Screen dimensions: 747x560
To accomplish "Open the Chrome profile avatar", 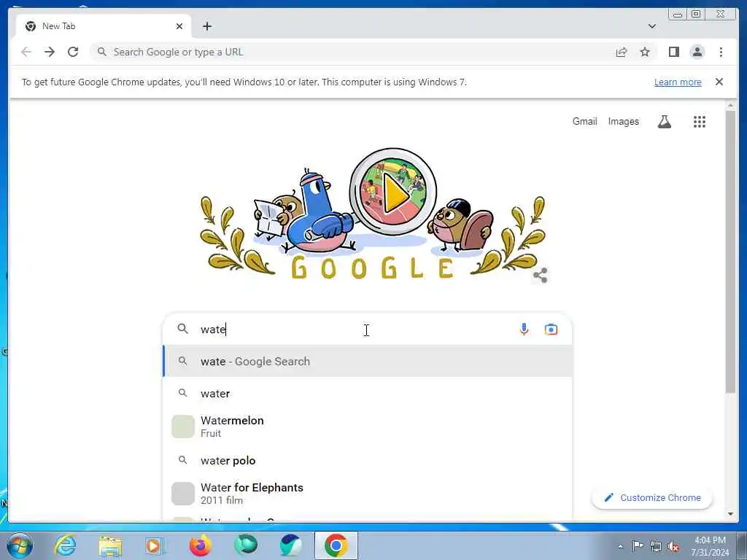I will tap(697, 52).
